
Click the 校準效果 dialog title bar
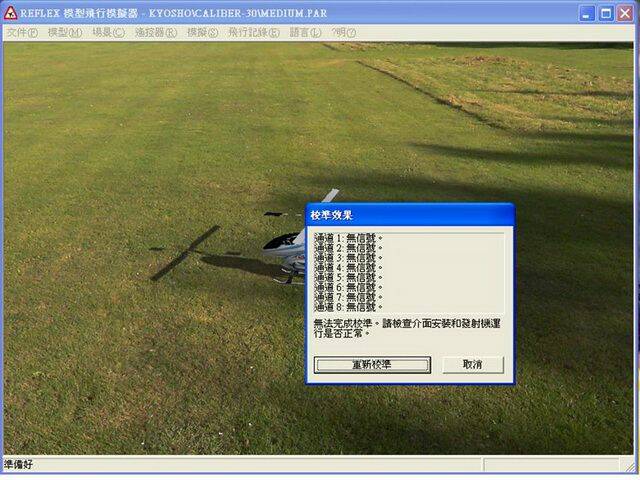[x=410, y=215]
